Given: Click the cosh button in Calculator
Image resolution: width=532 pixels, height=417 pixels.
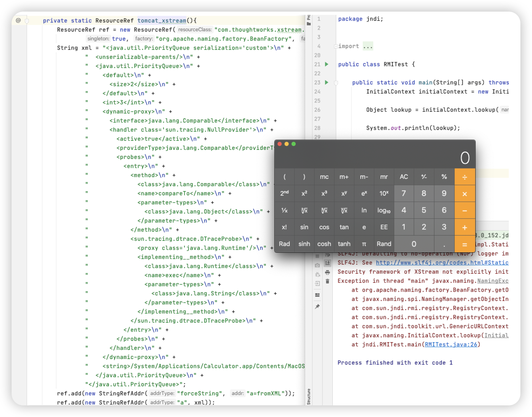Looking at the screenshot, I should click(x=324, y=244).
